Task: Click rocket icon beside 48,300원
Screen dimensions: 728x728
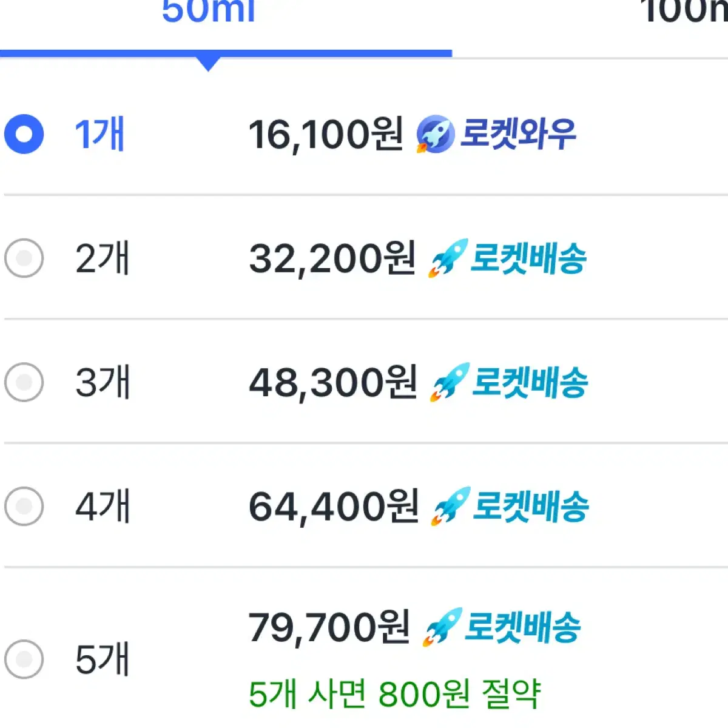Action: 450,382
